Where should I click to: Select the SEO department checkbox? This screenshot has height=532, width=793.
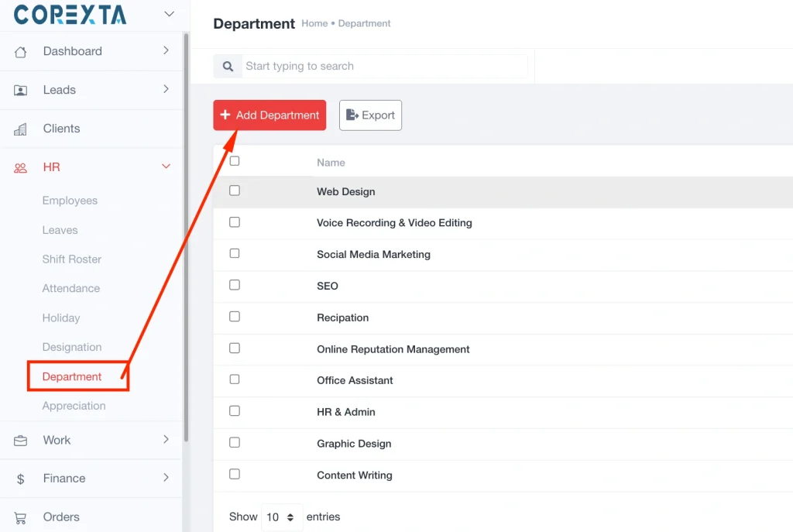[235, 285]
